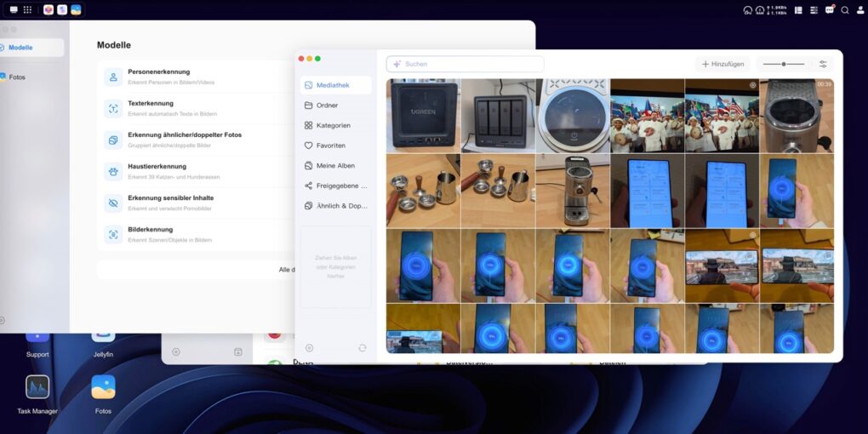Select Fotos in the AI window sidebar
The width and height of the screenshot is (868, 434).
point(31,77)
